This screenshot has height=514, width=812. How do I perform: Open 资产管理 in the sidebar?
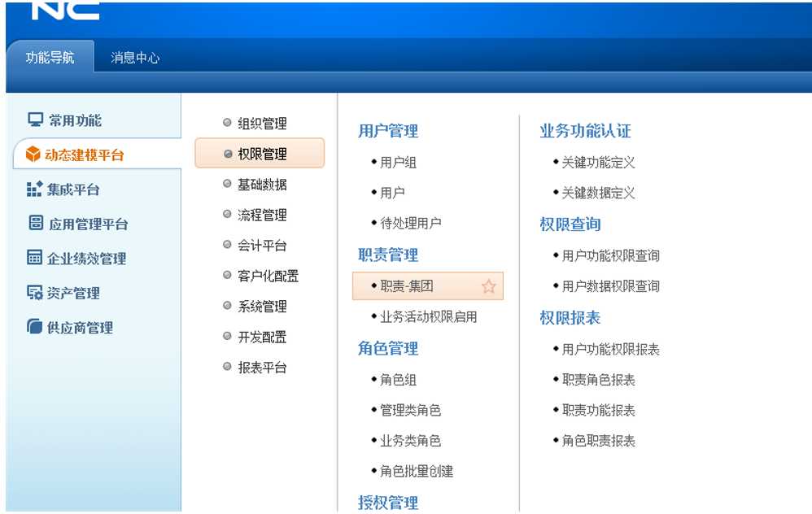coord(73,293)
